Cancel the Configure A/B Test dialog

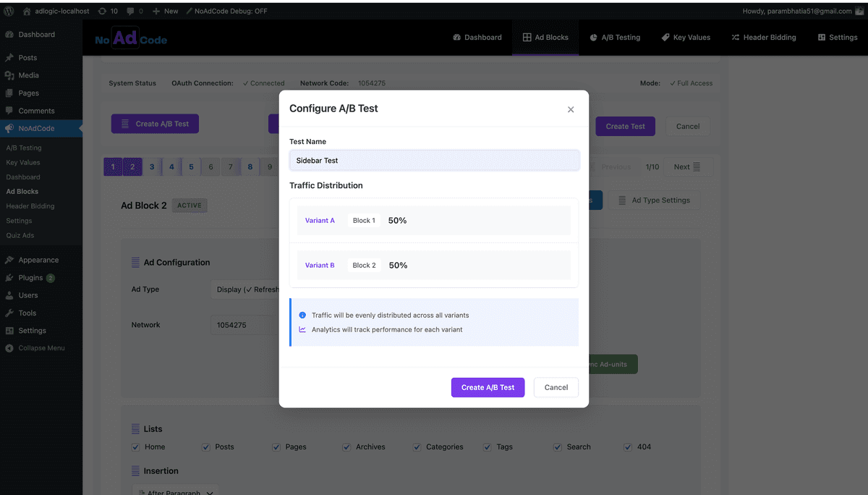(556, 387)
